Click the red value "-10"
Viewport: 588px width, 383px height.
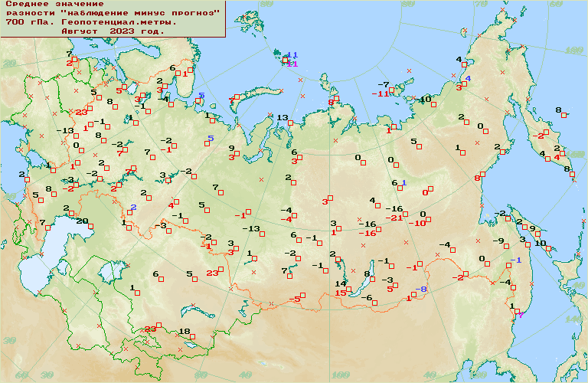pos(417,223)
